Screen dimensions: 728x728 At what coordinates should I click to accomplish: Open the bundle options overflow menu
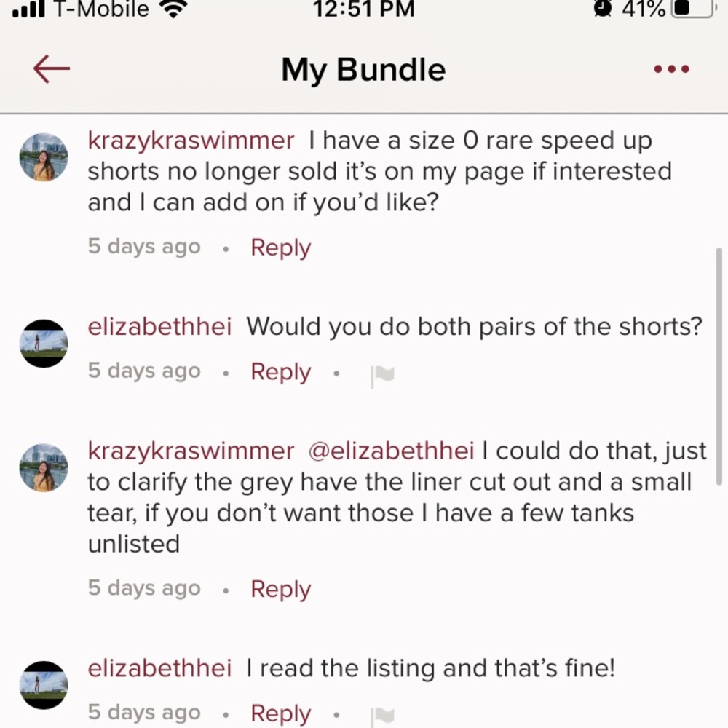coord(670,68)
